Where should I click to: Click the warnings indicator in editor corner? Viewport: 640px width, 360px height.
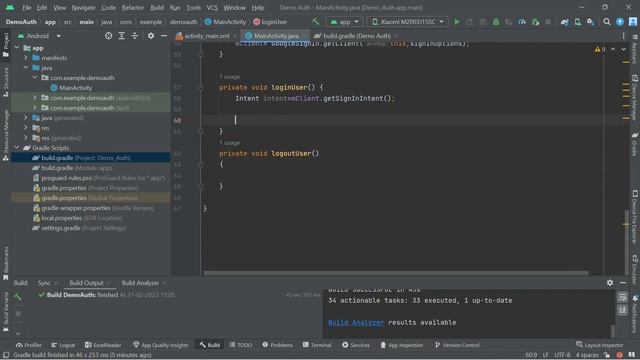(x=600, y=49)
